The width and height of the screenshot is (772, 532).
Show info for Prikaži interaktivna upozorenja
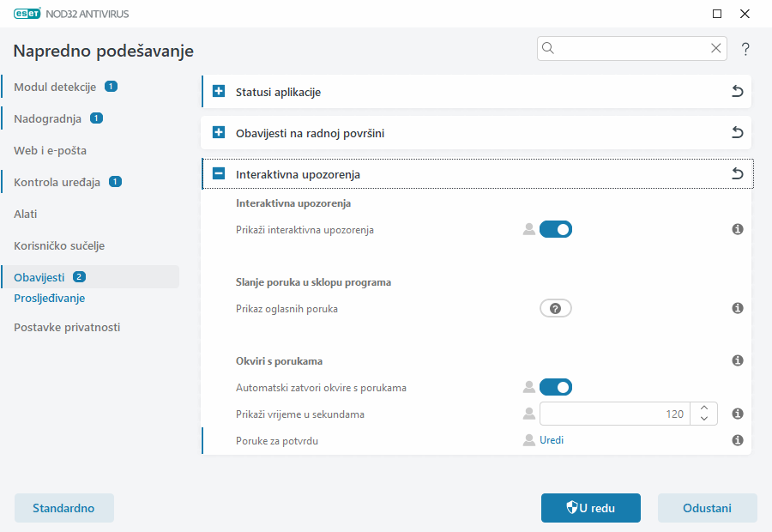[737, 230]
